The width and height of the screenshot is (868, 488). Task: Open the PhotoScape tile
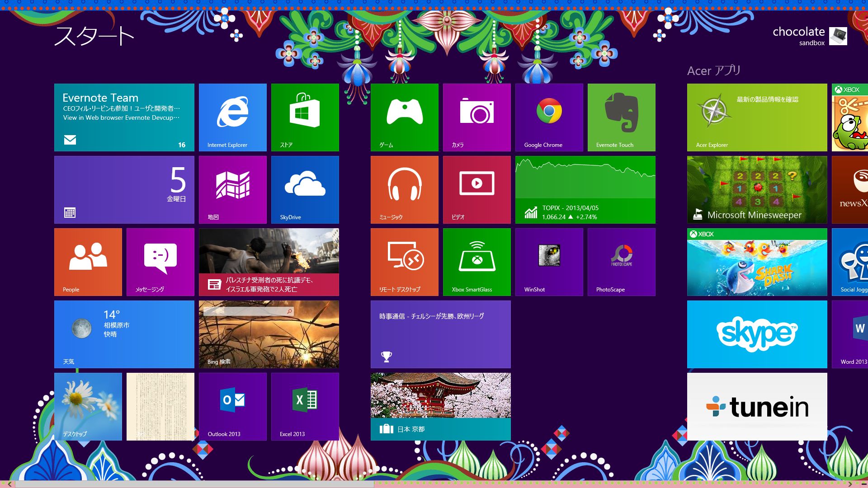621,262
